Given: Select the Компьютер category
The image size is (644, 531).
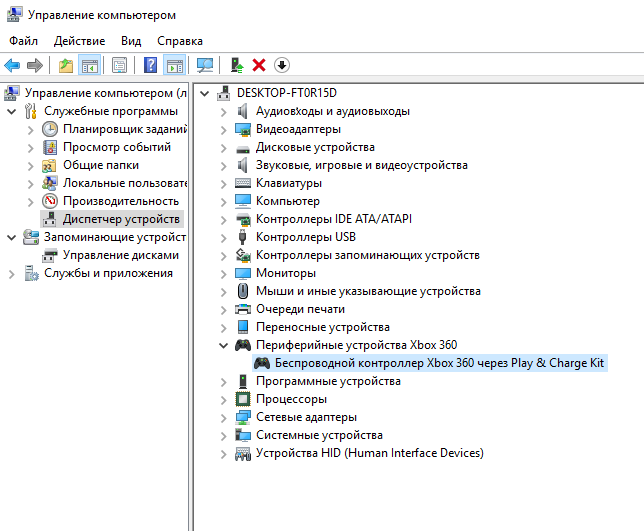Looking at the screenshot, I should 288,201.
